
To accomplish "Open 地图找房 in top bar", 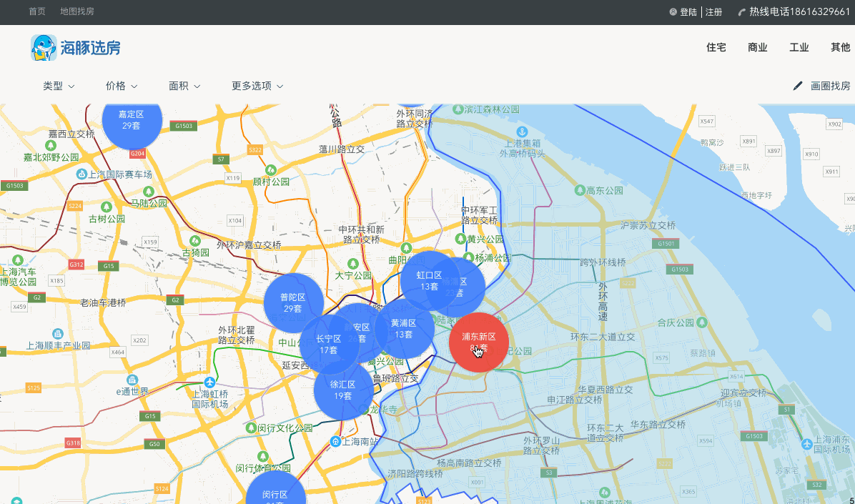I will click(77, 11).
